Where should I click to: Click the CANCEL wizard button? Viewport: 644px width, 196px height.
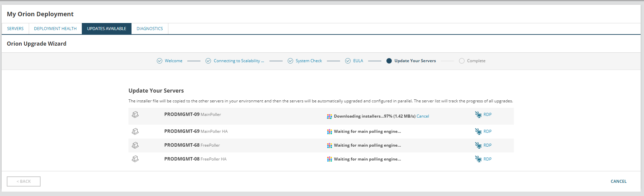[618, 181]
